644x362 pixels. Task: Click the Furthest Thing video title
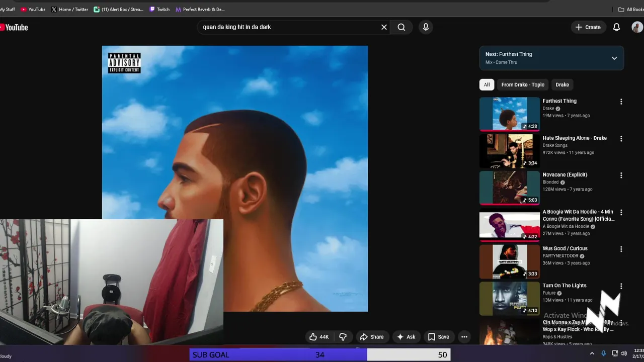coord(559,101)
